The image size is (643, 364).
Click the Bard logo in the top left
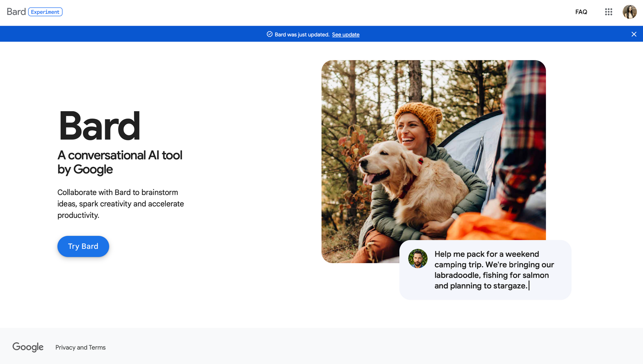[x=16, y=12]
